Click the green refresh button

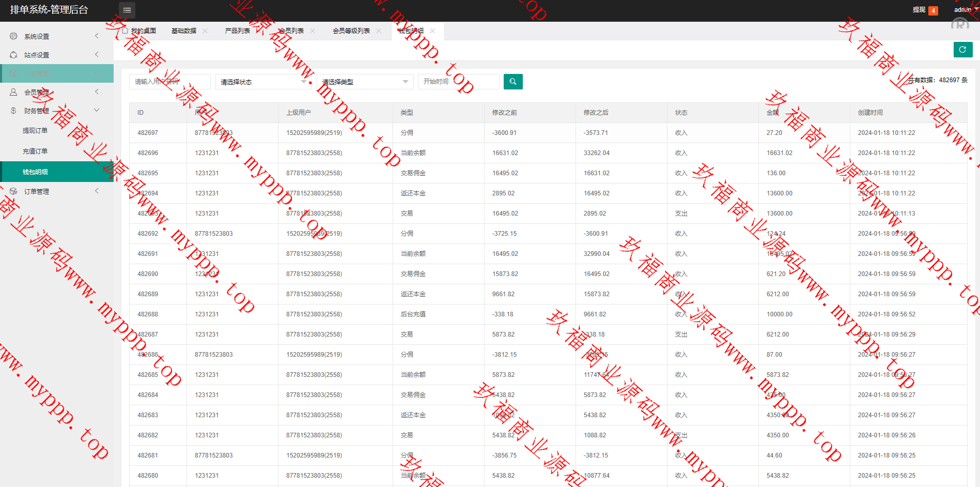pos(962,50)
